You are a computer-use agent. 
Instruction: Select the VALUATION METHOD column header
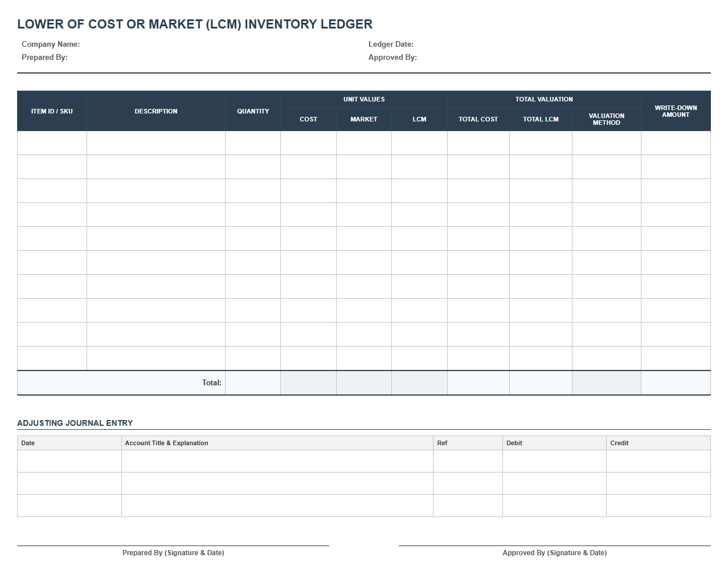pyautogui.click(x=607, y=119)
